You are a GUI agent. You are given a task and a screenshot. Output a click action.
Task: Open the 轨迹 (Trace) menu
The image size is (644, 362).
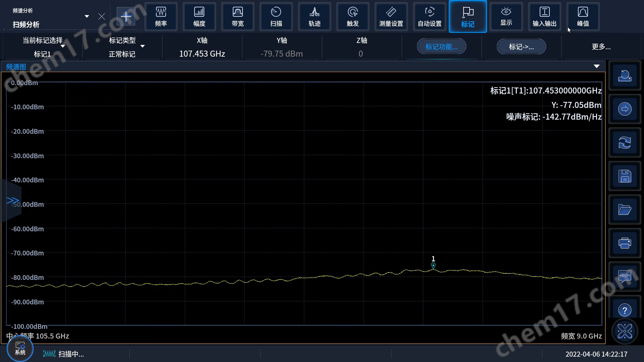point(314,16)
